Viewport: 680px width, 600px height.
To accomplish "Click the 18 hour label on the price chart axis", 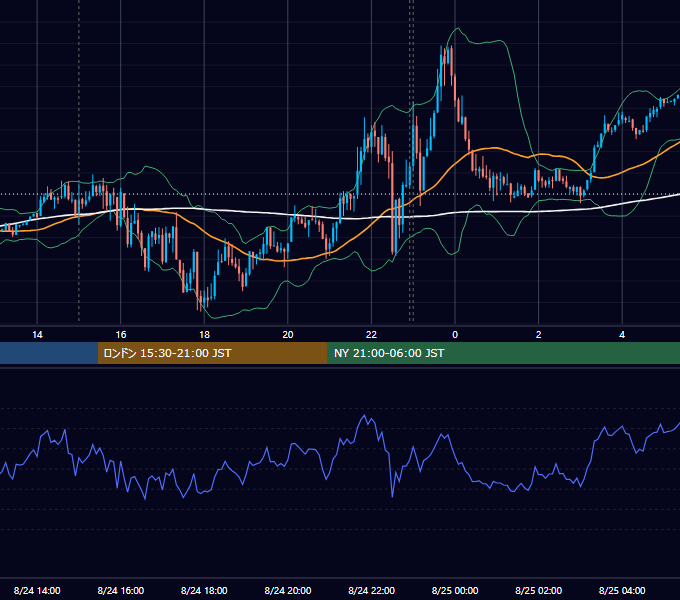I will click(x=204, y=335).
